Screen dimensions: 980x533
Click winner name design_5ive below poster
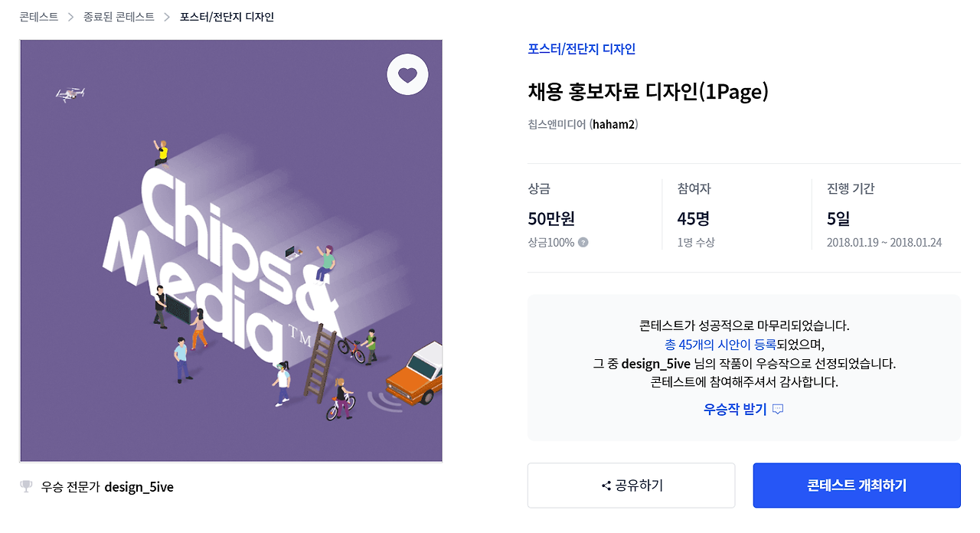139,486
